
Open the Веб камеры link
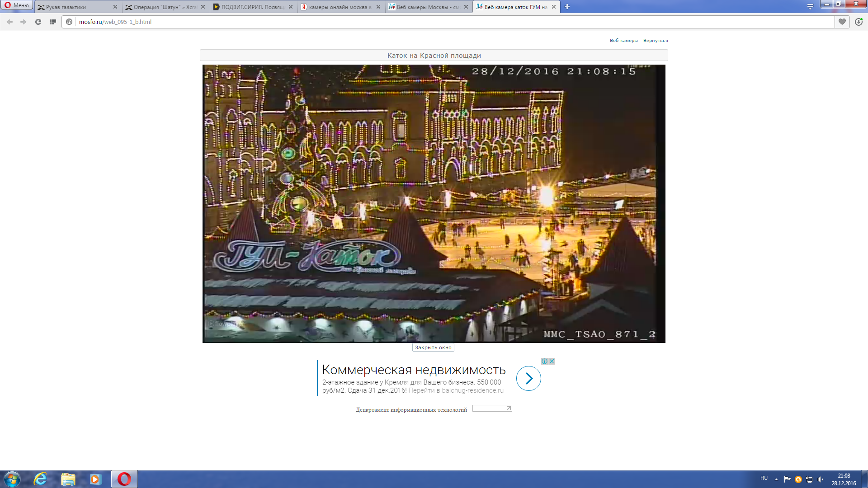pos(623,41)
